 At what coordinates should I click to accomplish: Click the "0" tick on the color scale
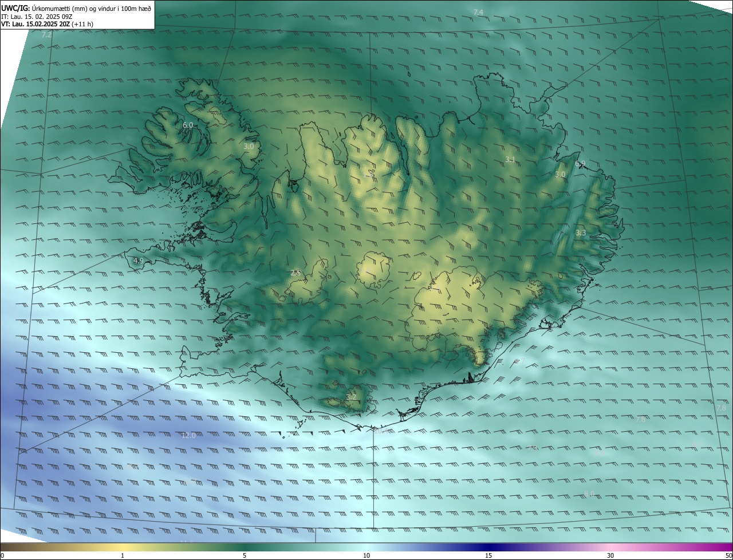pyautogui.click(x=2, y=555)
